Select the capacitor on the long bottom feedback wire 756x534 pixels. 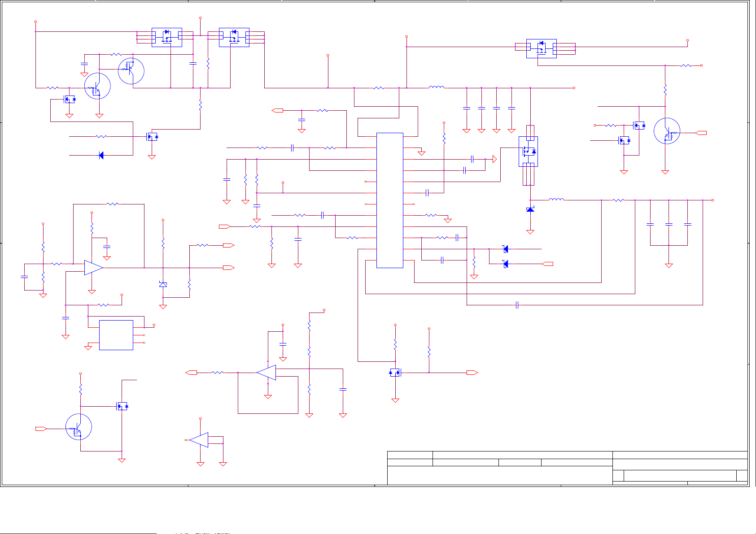517,305
